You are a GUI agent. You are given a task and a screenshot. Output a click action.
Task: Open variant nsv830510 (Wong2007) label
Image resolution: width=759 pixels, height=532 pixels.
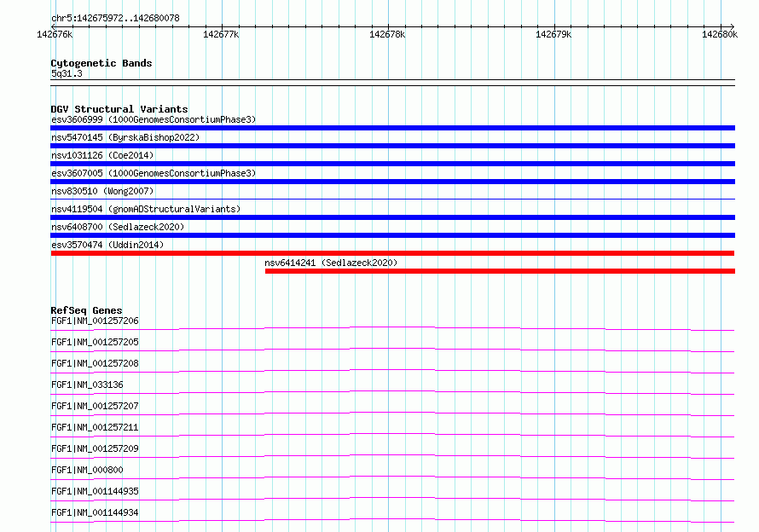[x=102, y=191]
